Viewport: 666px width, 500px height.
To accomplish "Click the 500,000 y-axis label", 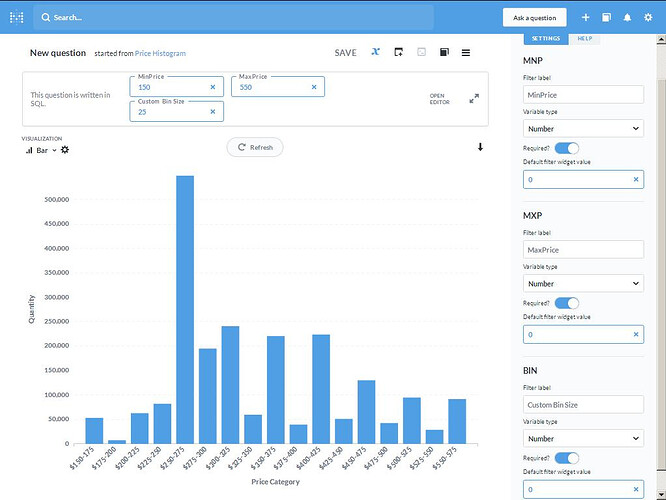I will pos(56,199).
